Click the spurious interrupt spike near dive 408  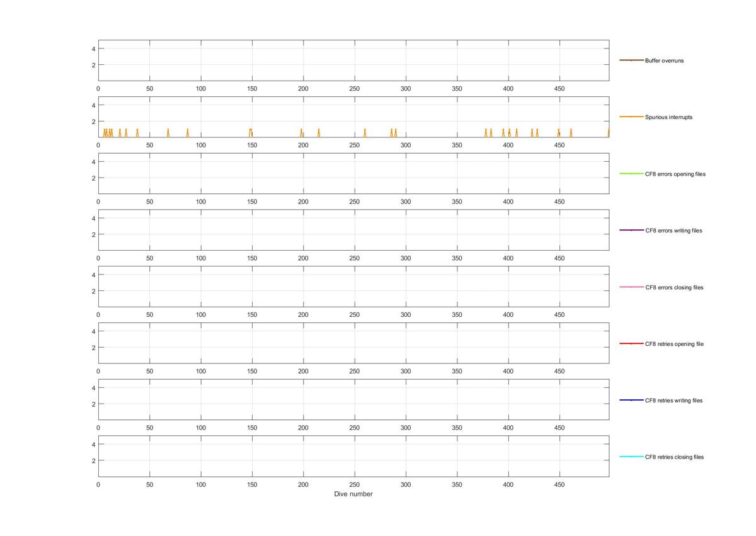(x=517, y=133)
